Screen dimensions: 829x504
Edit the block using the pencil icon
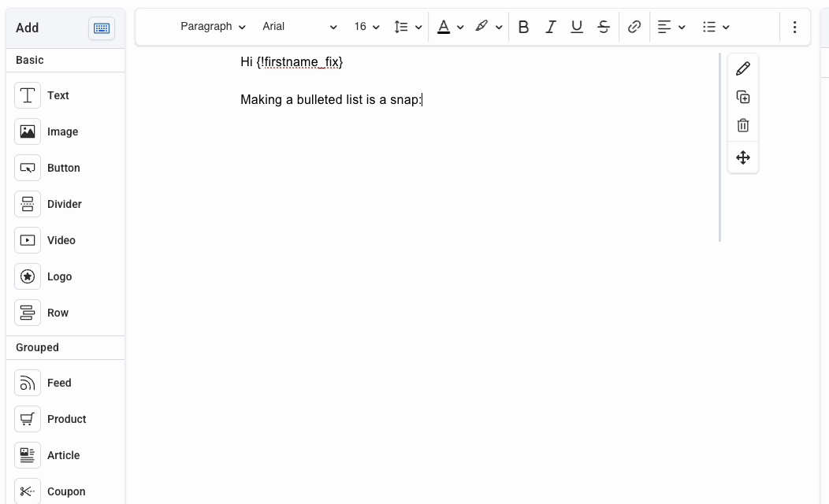[742, 68]
